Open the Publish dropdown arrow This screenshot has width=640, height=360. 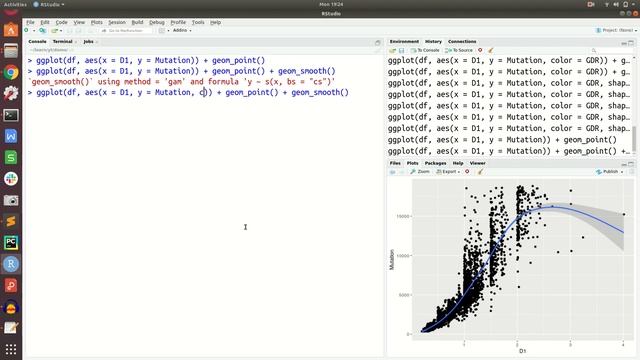(x=622, y=172)
